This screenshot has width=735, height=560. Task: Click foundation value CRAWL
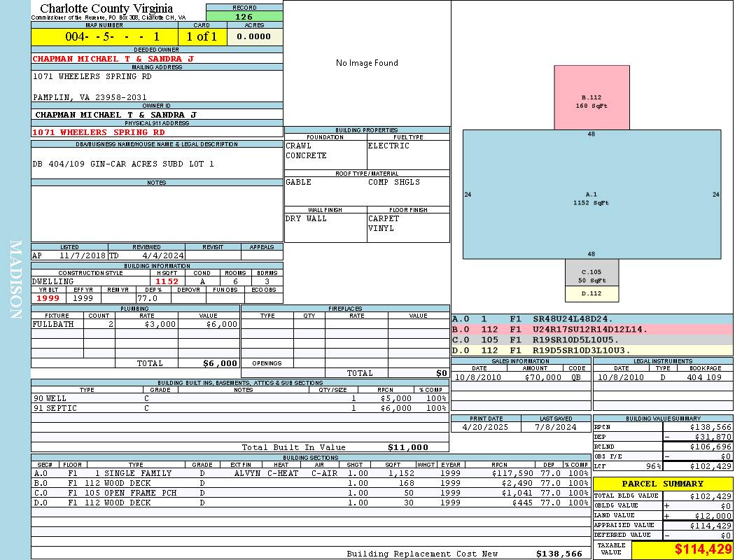pyautogui.click(x=298, y=146)
